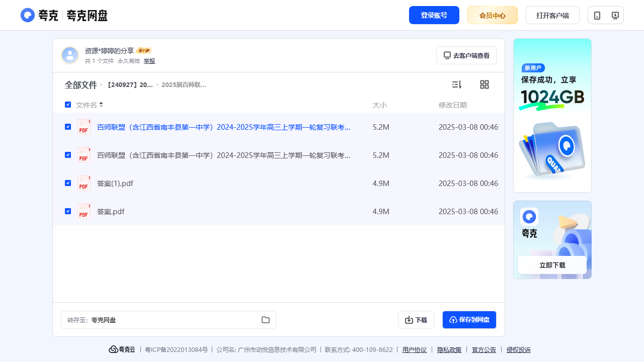
Task: Click the Quark app icon in download ad
Action: point(529,217)
